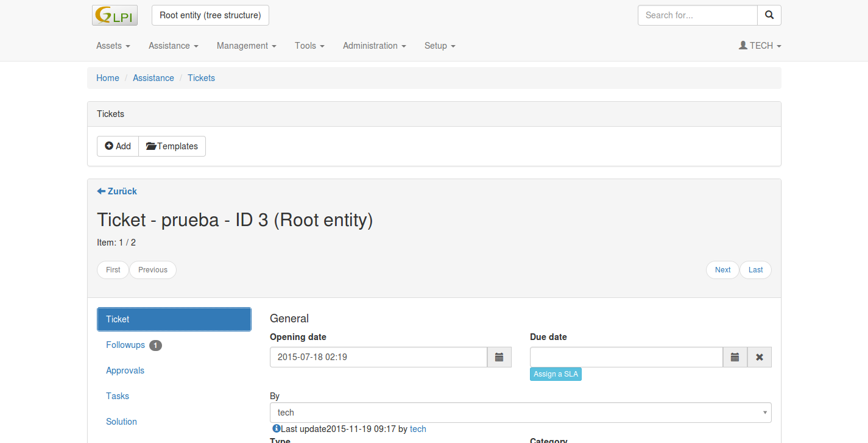Viewport: 868px width, 443px height.
Task: Expand the By requester select box
Action: (x=520, y=413)
